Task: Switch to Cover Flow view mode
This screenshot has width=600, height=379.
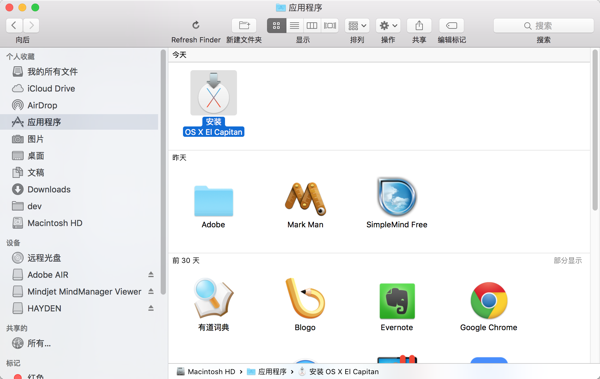Action: [x=330, y=26]
